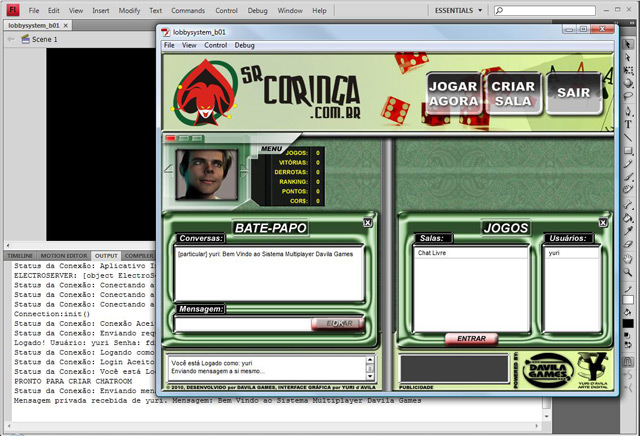Image resolution: width=640 pixels, height=436 pixels.
Task: Click the Davila Games logo
Action: tap(548, 369)
